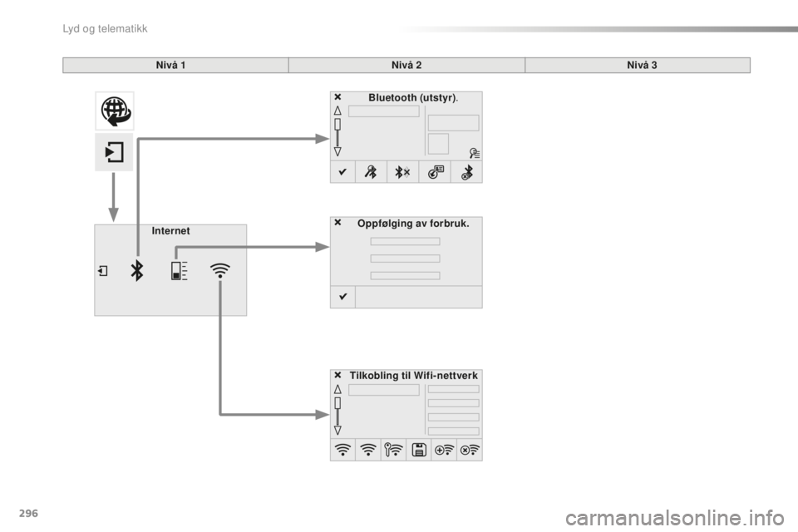Confirm with checkmark in Bluetooth panel
Screen dimensions: 798x532
(342, 173)
